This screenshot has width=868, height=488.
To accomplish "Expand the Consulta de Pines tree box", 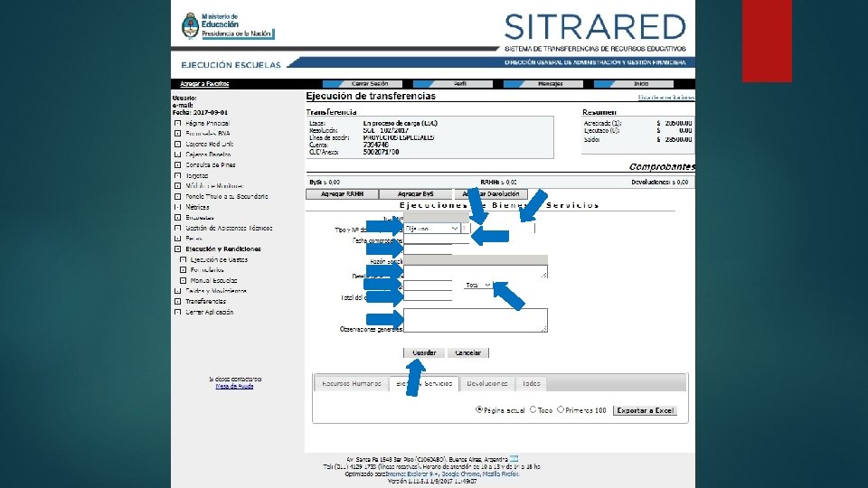I will [178, 164].
